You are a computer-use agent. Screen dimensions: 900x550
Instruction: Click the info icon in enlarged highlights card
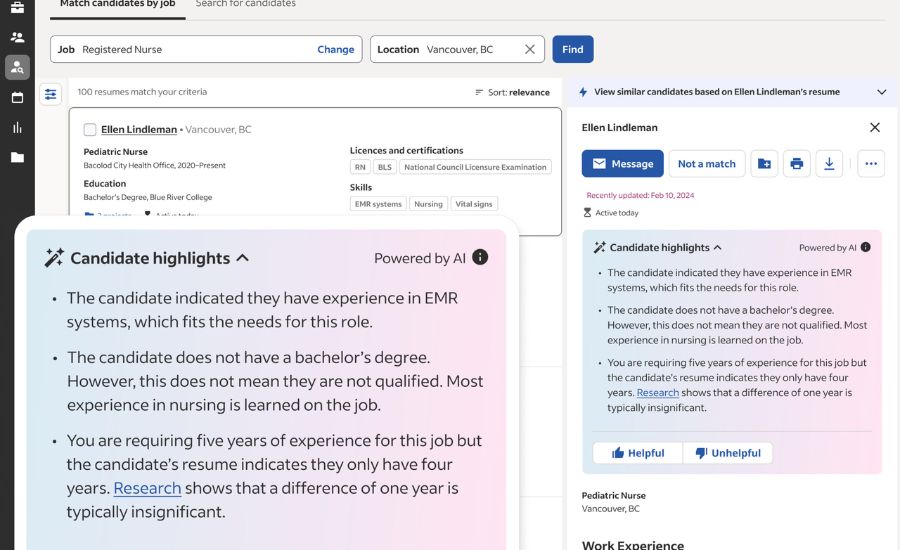pos(480,257)
